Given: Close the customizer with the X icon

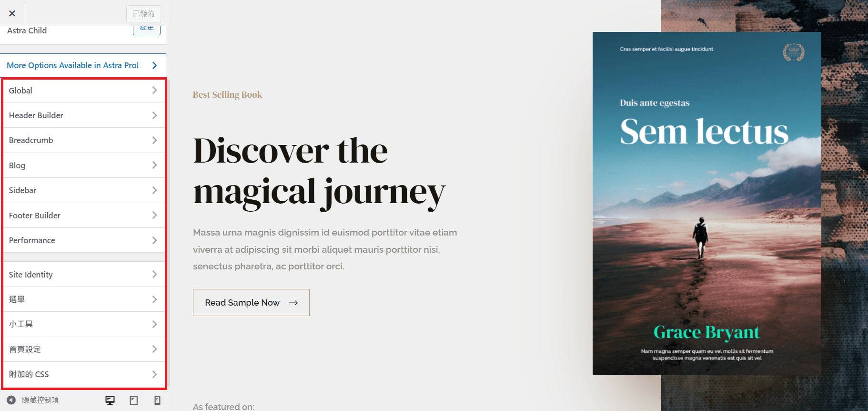Looking at the screenshot, I should (x=12, y=13).
